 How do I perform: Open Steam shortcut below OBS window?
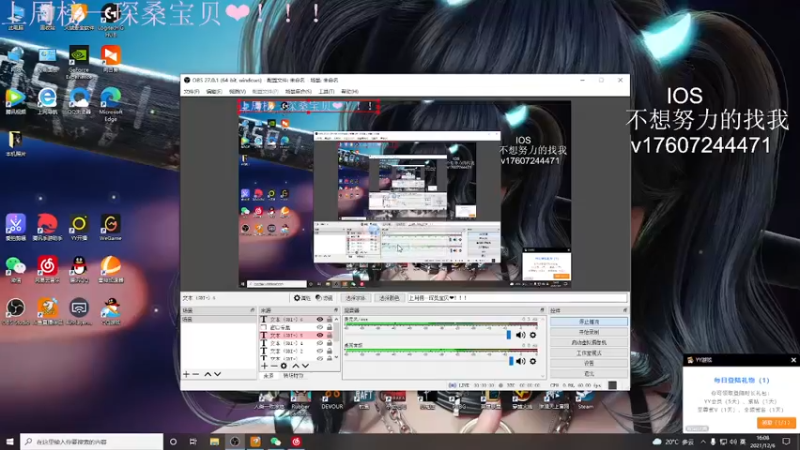tap(586, 400)
